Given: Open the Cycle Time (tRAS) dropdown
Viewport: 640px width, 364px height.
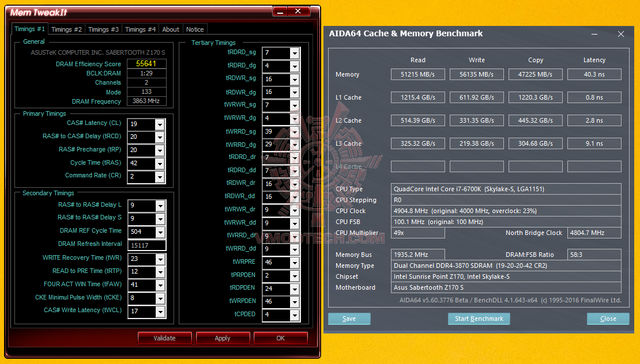Looking at the screenshot, I should [x=160, y=164].
